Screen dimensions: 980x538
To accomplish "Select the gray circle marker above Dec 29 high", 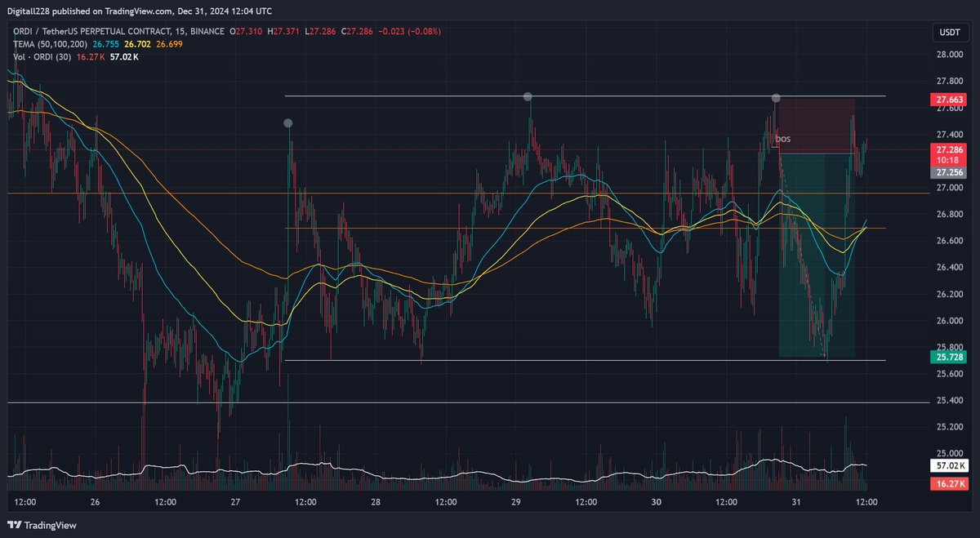I will point(528,97).
